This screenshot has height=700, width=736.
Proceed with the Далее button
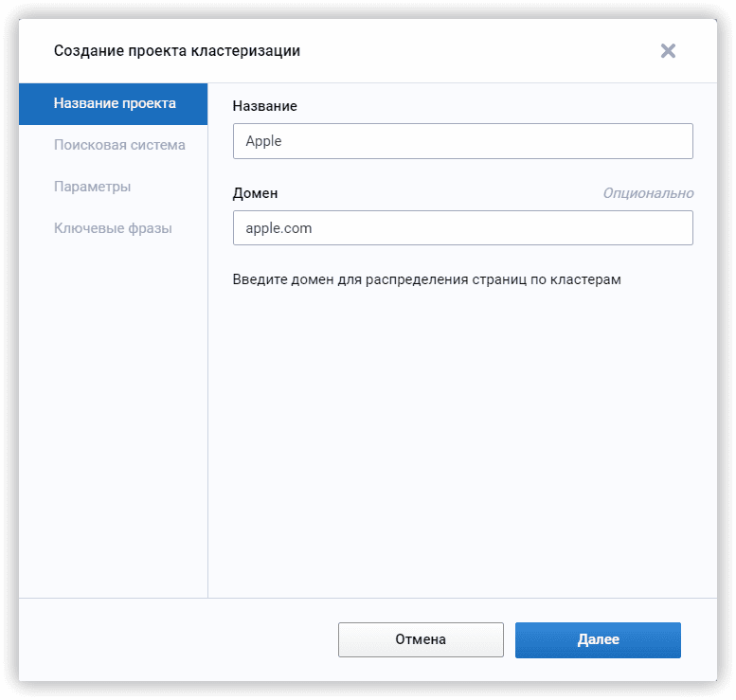[598, 640]
